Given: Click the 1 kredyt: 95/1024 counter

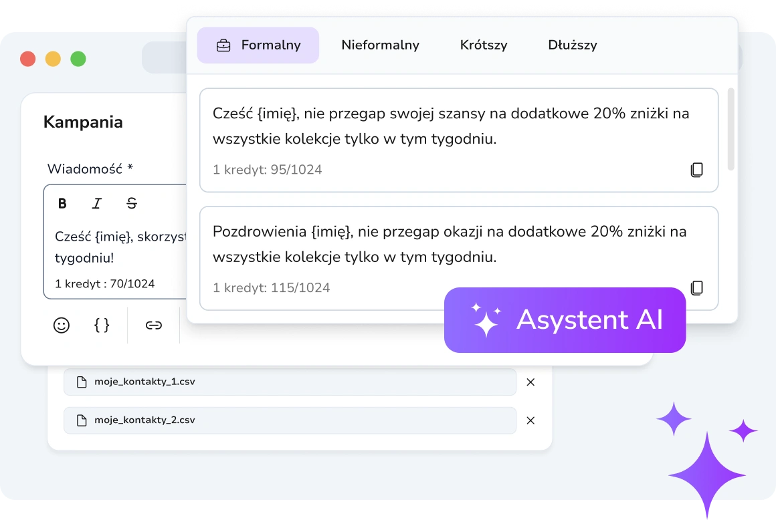Looking at the screenshot, I should pyautogui.click(x=267, y=170).
